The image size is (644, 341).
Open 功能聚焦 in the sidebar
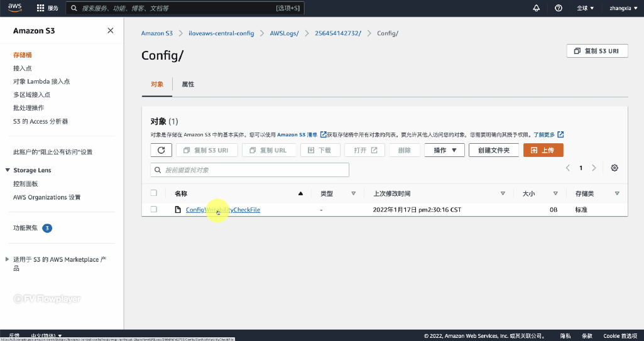pyautogui.click(x=26, y=228)
